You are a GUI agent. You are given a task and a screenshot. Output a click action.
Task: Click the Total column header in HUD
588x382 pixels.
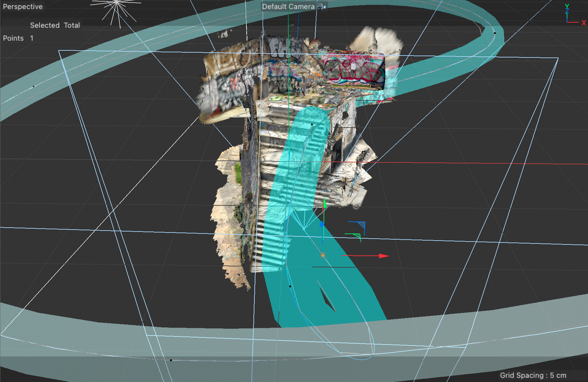click(x=72, y=25)
